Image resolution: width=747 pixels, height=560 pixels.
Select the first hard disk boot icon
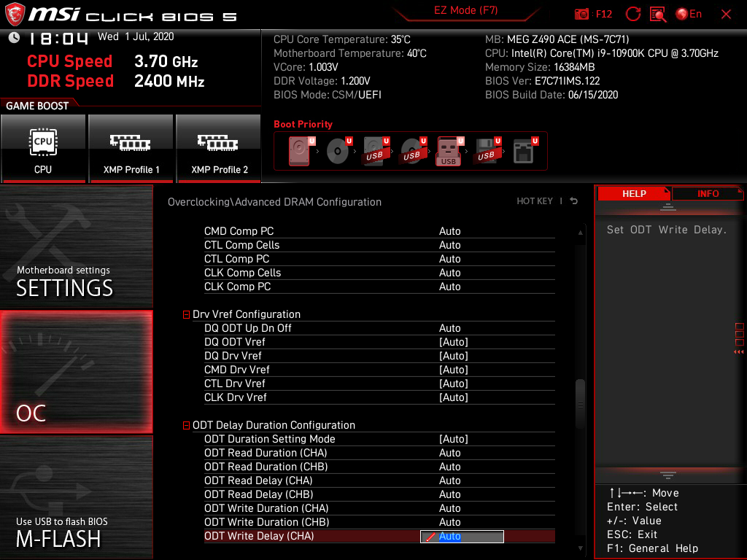pos(299,151)
